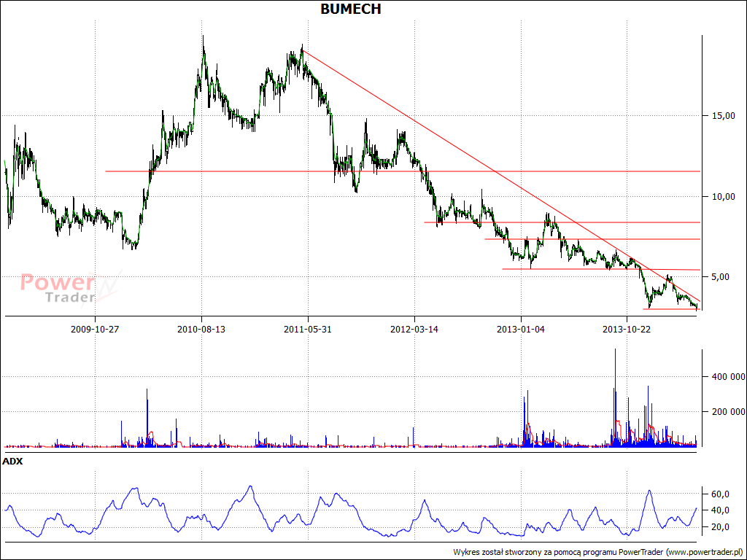Select the 2010-08-13 date label
This screenshot has width=747, height=560.
(x=201, y=329)
